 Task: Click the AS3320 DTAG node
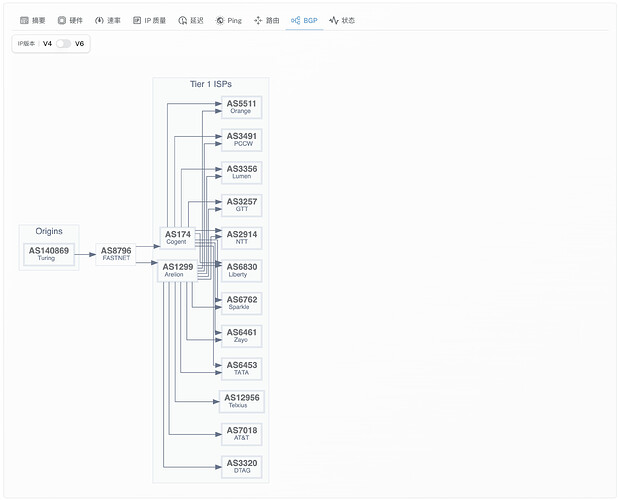pos(242,467)
